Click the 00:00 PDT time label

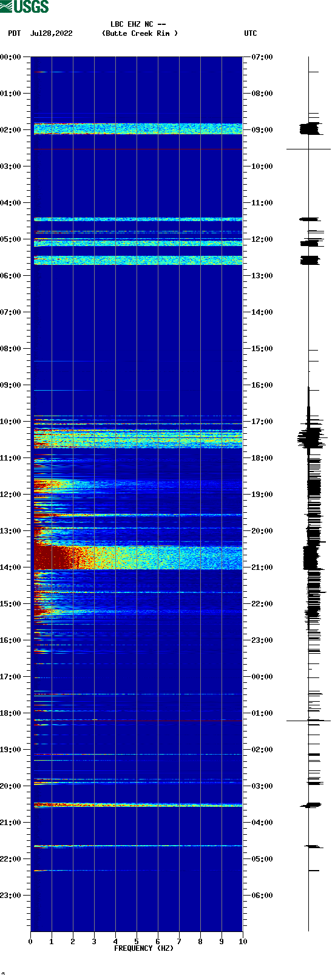(11, 57)
